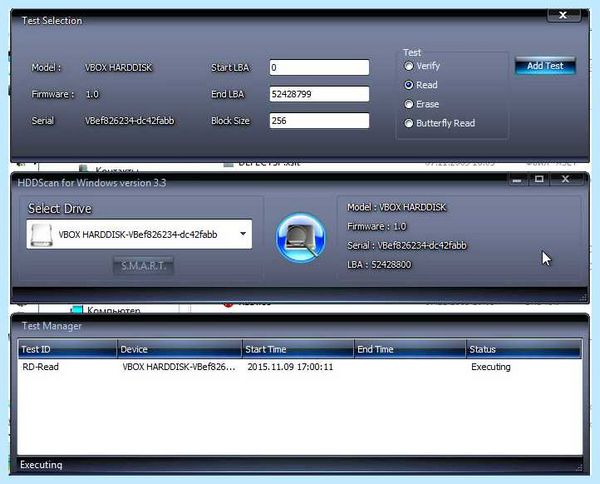Click the 'LBA : 52428800' text in main window
The width and height of the screenshot is (600, 484).
click(379, 265)
